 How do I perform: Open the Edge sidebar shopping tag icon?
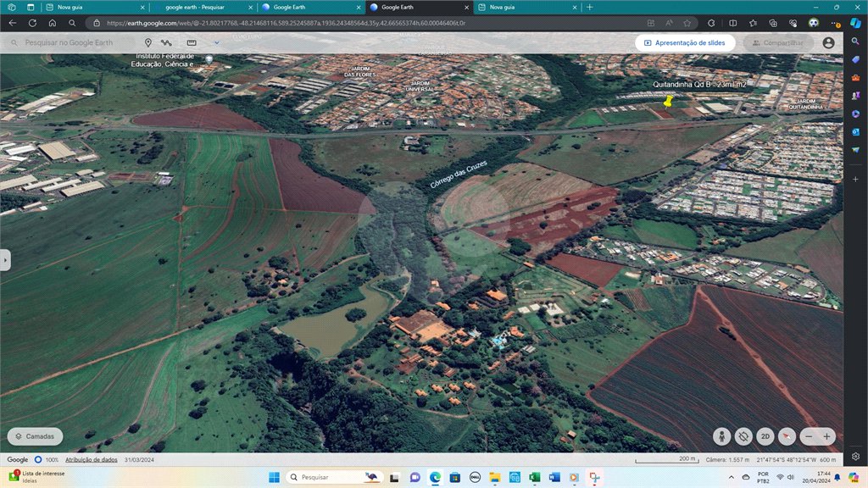(856, 59)
